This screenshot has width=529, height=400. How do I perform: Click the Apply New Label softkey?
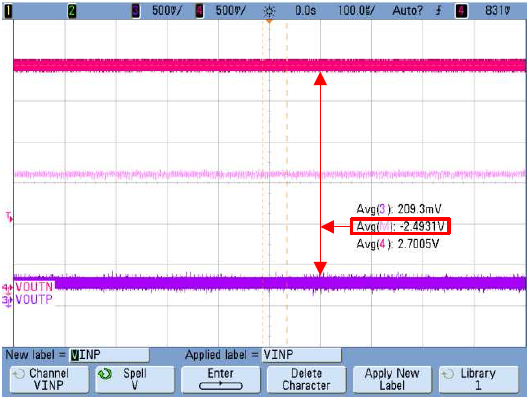[392, 379]
